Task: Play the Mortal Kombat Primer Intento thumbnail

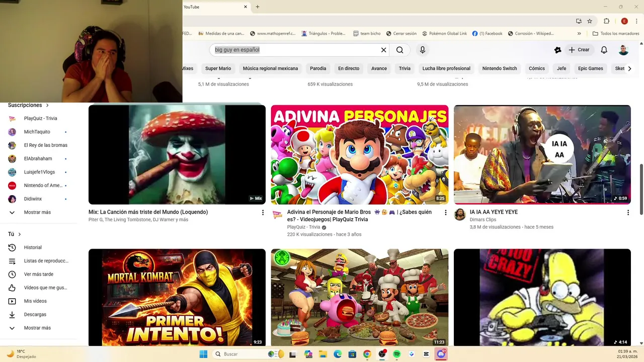Action: tap(177, 297)
